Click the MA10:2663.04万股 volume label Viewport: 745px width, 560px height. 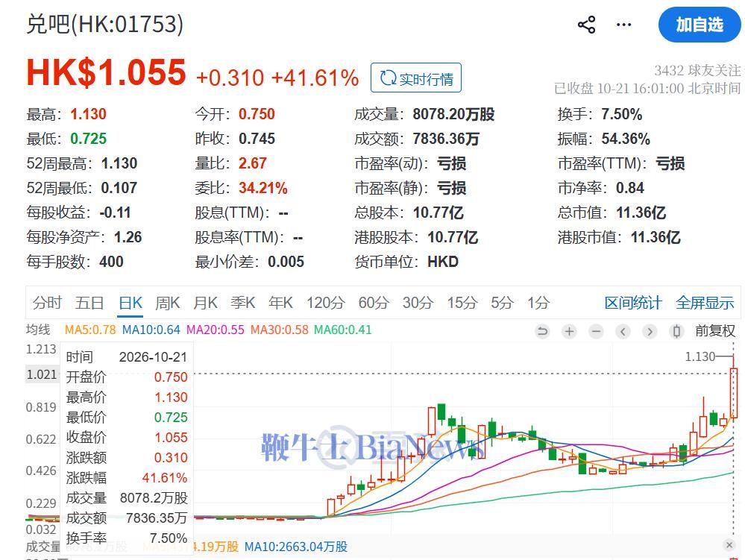pos(295,547)
